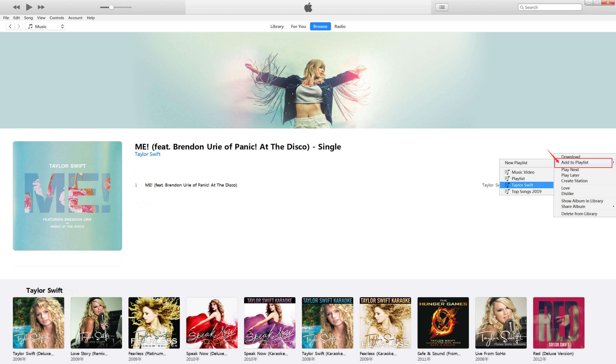616x364 pixels.
Task: Click the iTunes Apple logo icon
Action: click(x=308, y=6)
